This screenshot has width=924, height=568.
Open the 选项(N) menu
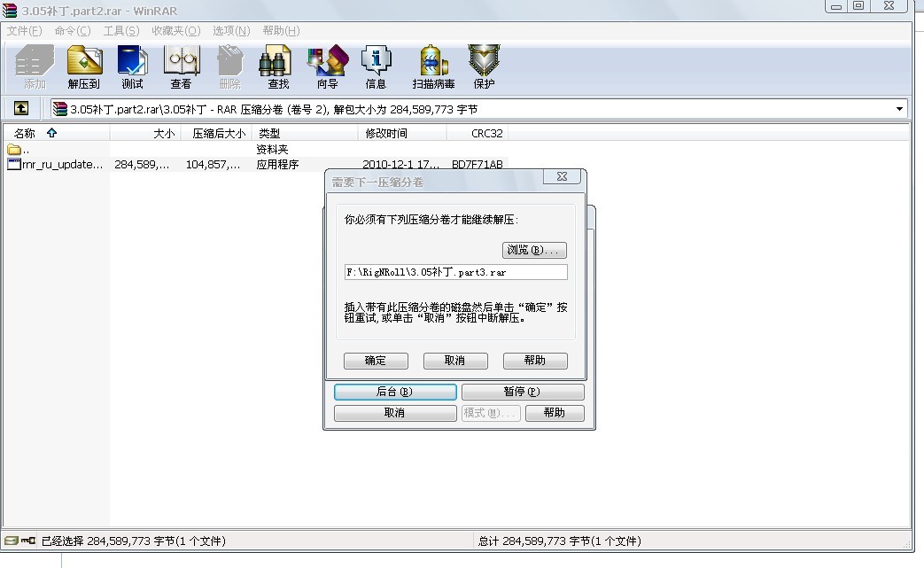pos(231,31)
